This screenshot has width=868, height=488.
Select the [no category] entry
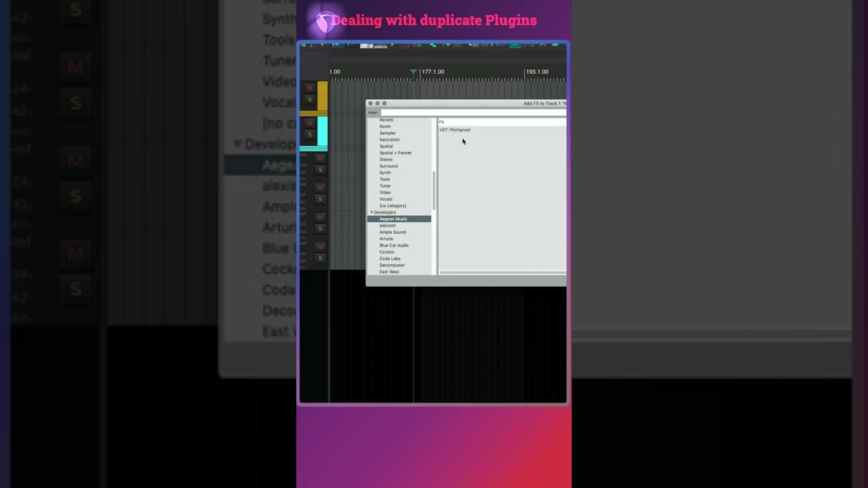tap(393, 206)
